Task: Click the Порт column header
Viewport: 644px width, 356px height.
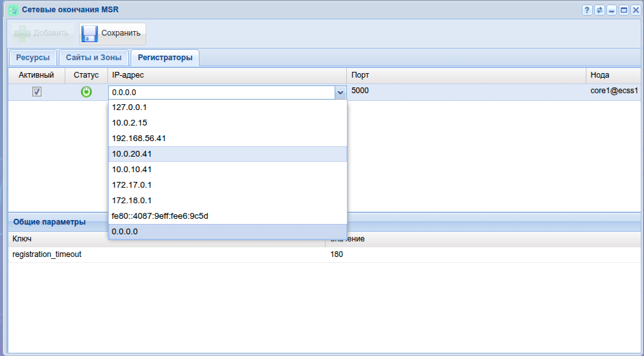Action: click(466, 75)
